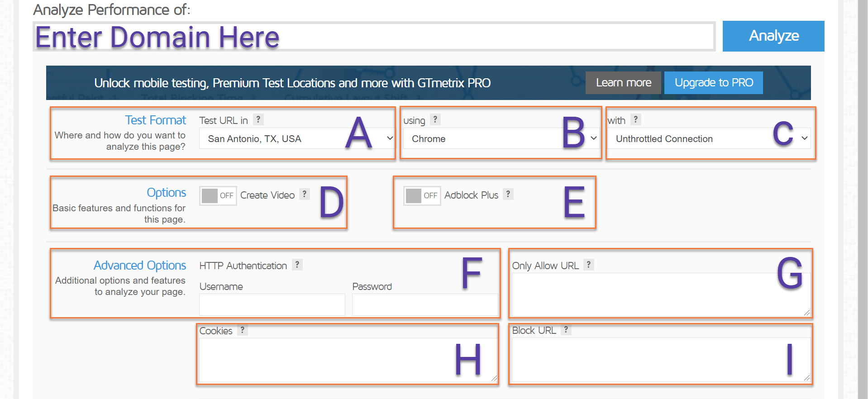Click into the Username input field
Screen dimensions: 868x399
coord(272,304)
